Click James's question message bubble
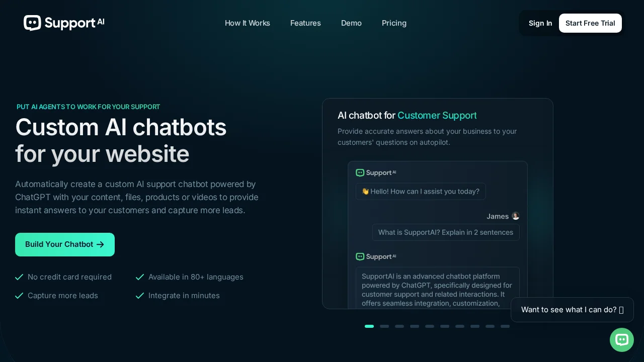Screen dimensions: 644x362 (446, 232)
